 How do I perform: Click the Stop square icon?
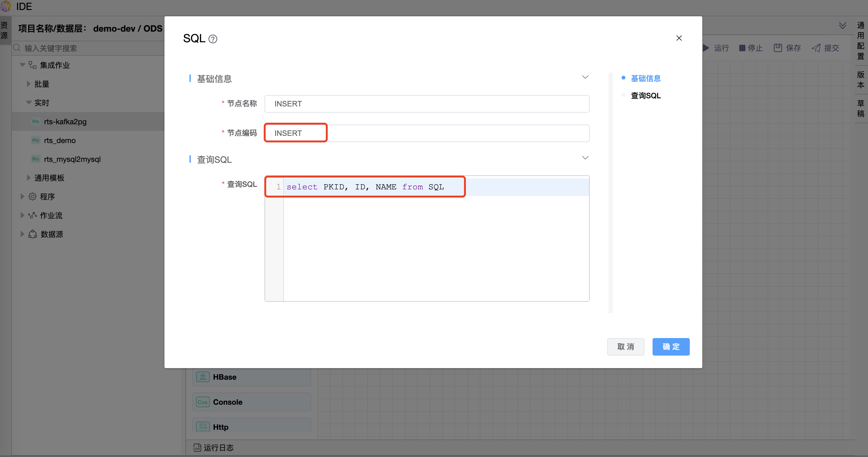pyautogui.click(x=742, y=48)
